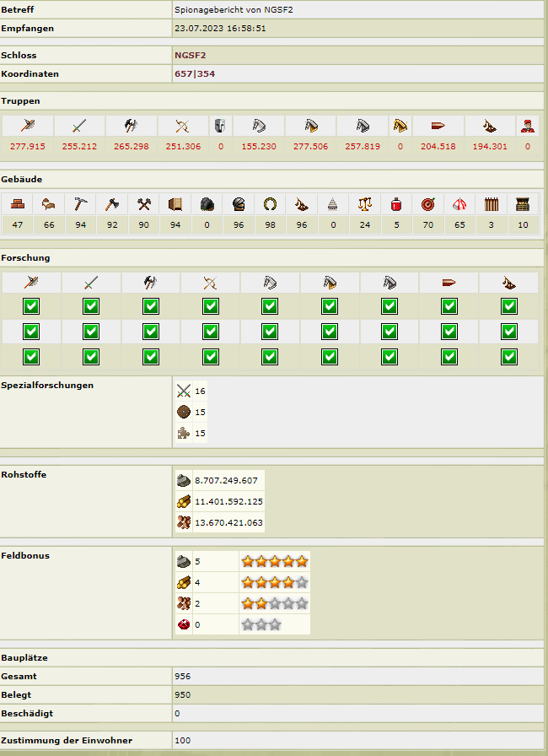548x756 pixels.
Task: Click the target icon above 70
Action: (x=428, y=204)
